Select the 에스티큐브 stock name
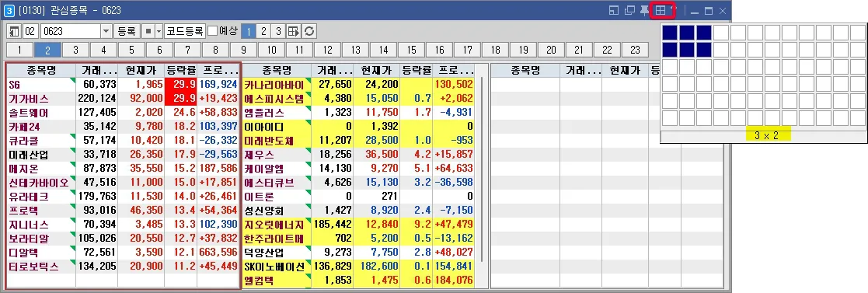 [269, 183]
